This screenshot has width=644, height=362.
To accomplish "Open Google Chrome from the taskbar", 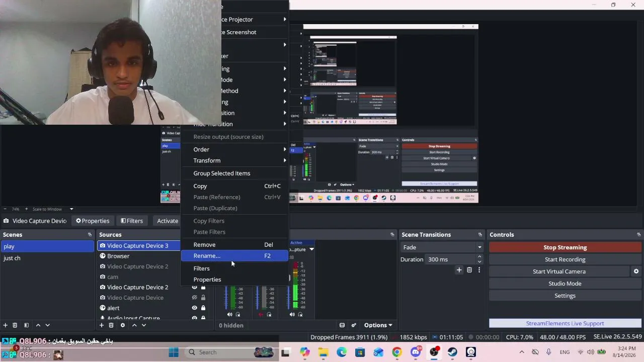I will pos(397,352).
